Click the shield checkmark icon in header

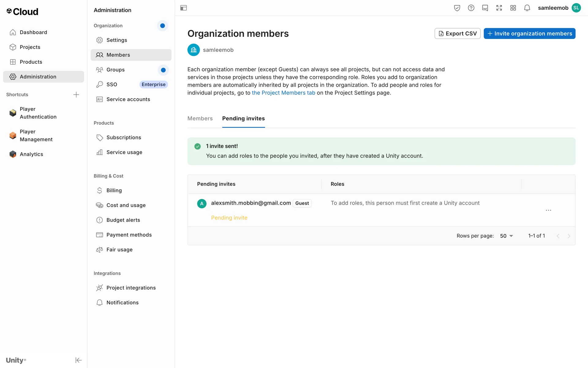[x=457, y=8]
